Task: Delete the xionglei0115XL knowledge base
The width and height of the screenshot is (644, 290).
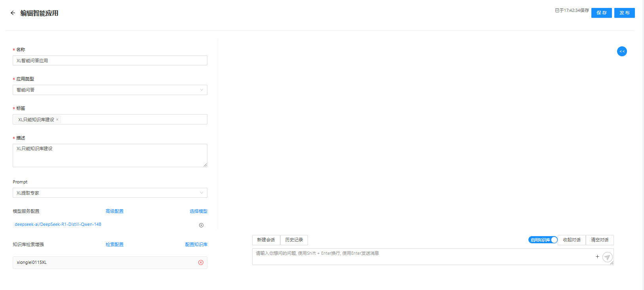Action: [x=201, y=263]
